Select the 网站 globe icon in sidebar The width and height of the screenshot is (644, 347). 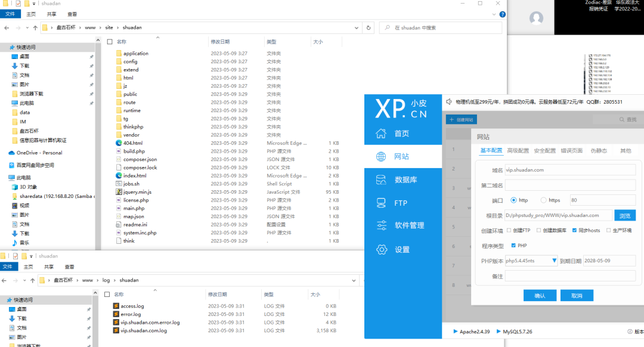(381, 156)
